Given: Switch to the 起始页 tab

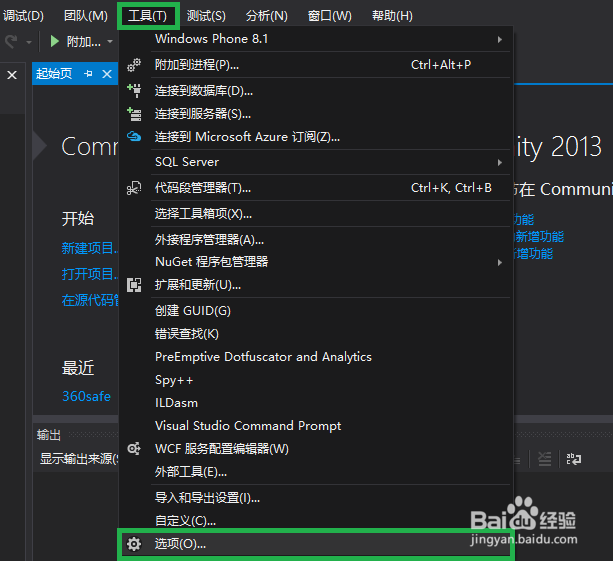Looking at the screenshot, I should (54, 73).
